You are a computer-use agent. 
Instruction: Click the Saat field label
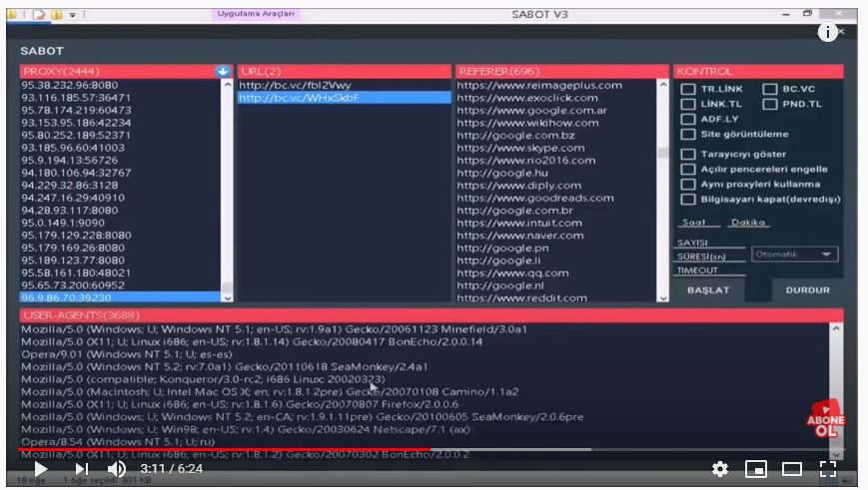click(693, 223)
